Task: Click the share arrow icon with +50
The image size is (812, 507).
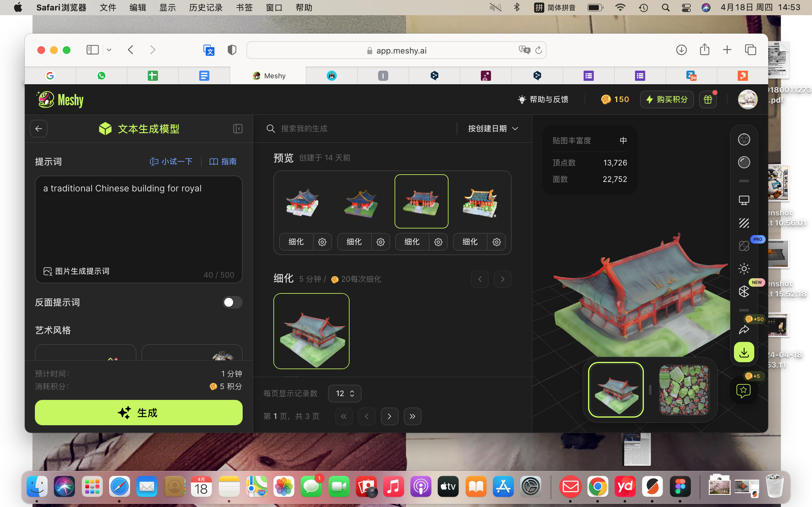Action: coord(743,330)
